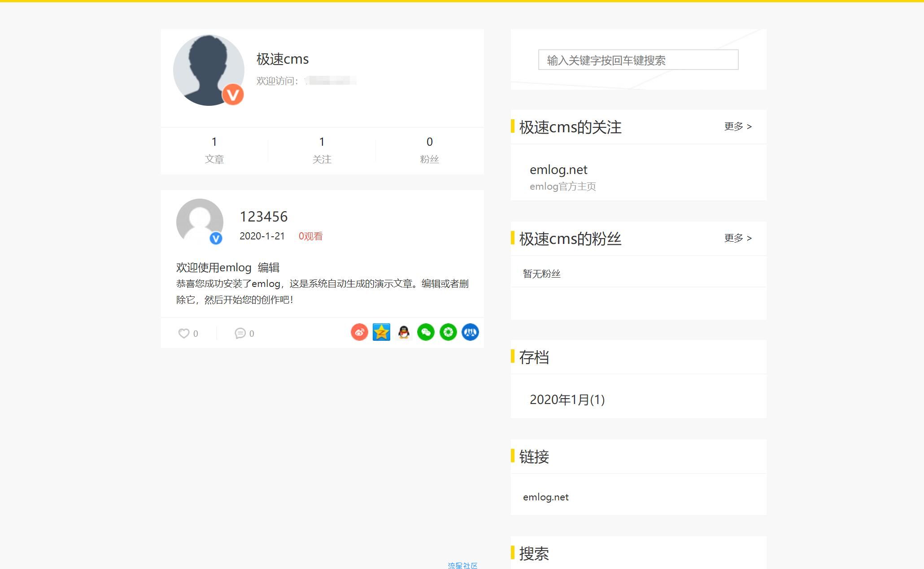Click the post date 2020-1-21
Viewport: 924px width, 569px height.
(x=262, y=236)
